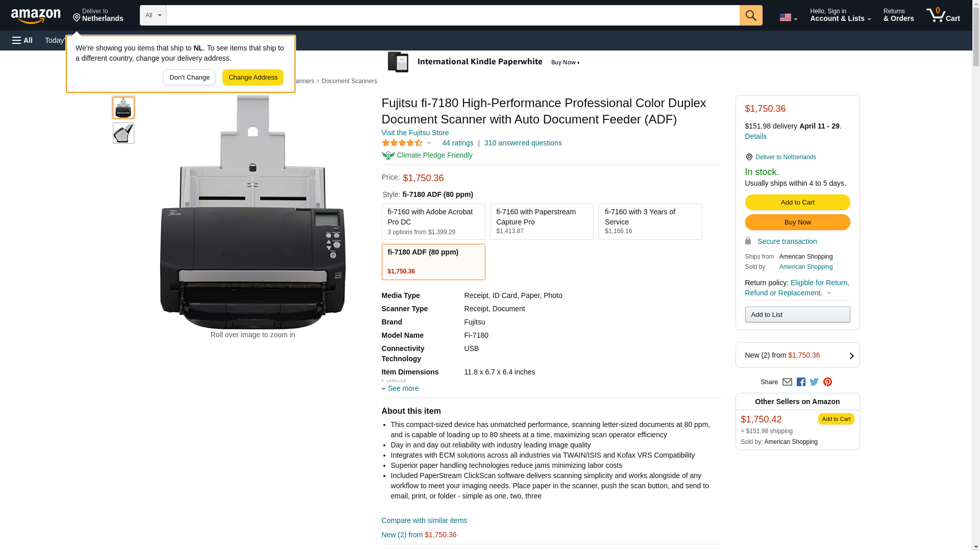Select fi-7160 with Adobe Acrobat Pro DC style
Screen dimensions: 980x551
click(x=433, y=222)
